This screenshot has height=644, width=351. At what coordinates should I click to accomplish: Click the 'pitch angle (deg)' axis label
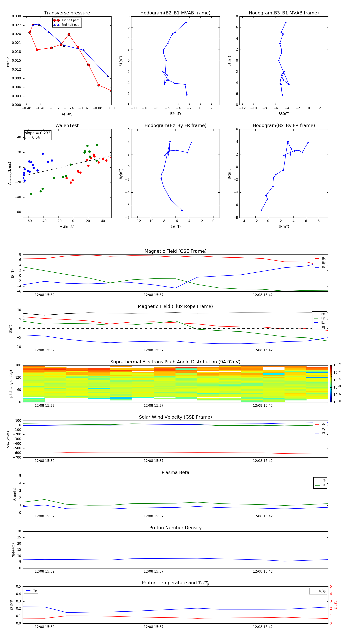point(11,384)
